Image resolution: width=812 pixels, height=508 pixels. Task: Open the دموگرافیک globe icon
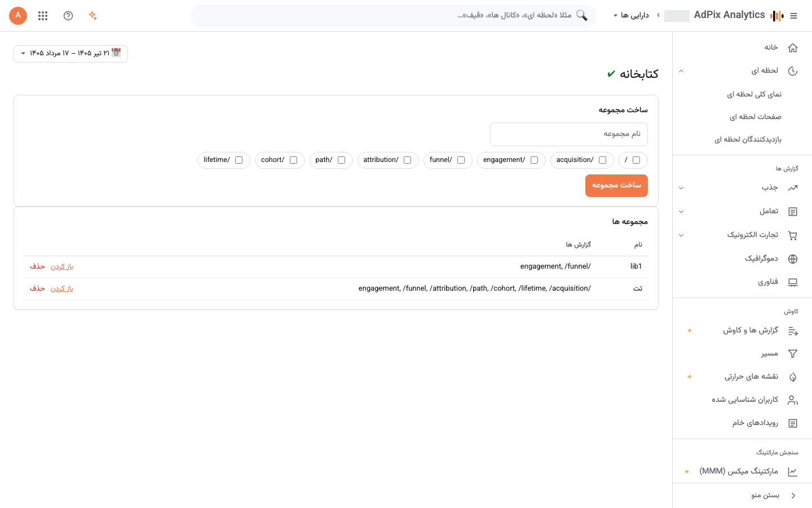pyautogui.click(x=793, y=259)
